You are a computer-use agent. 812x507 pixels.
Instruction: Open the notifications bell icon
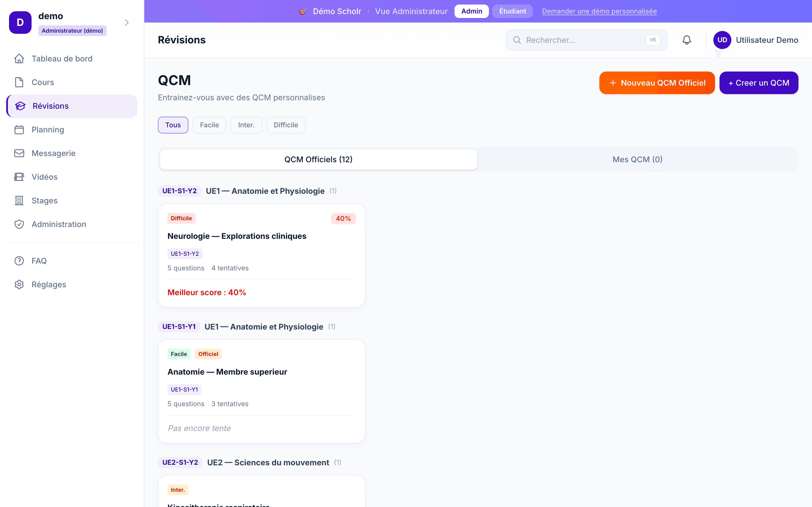point(687,40)
